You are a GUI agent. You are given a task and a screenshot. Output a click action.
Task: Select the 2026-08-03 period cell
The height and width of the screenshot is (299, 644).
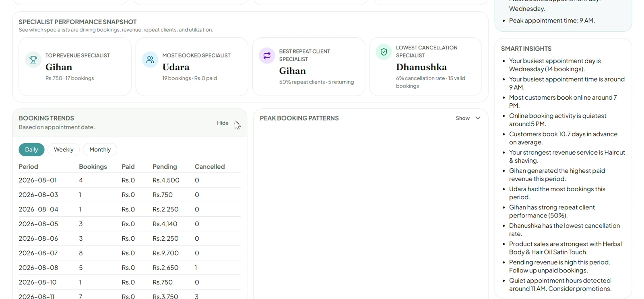[38, 195]
